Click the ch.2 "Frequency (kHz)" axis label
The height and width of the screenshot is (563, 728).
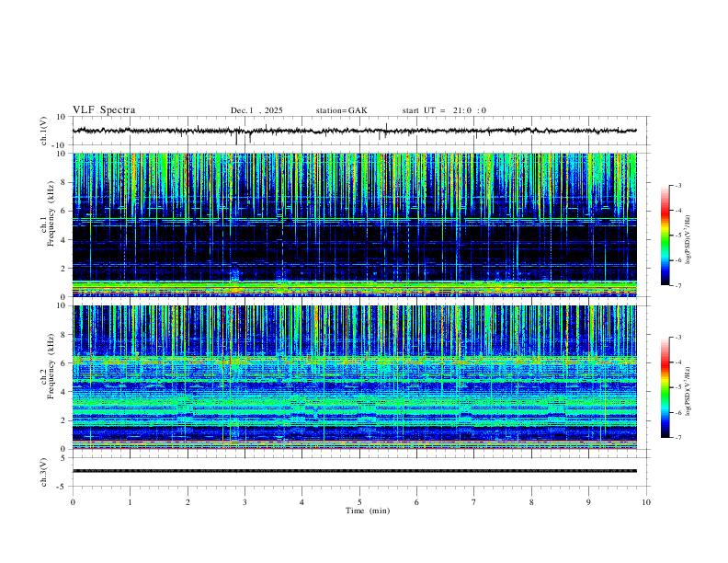[51, 365]
